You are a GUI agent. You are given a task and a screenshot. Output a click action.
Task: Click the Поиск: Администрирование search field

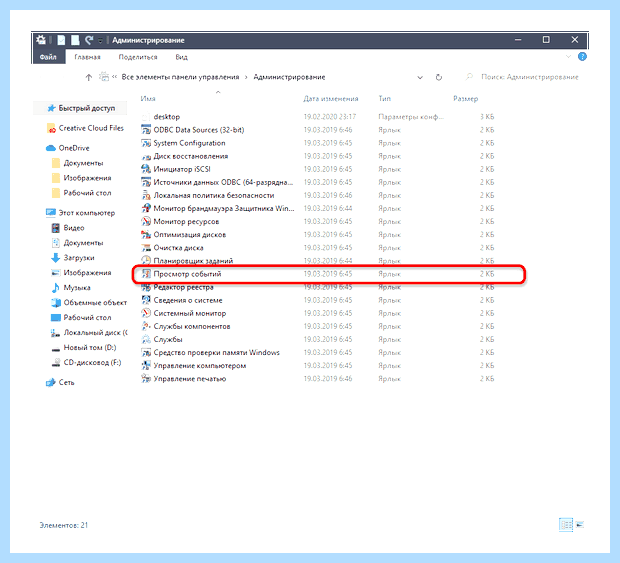pos(522,77)
